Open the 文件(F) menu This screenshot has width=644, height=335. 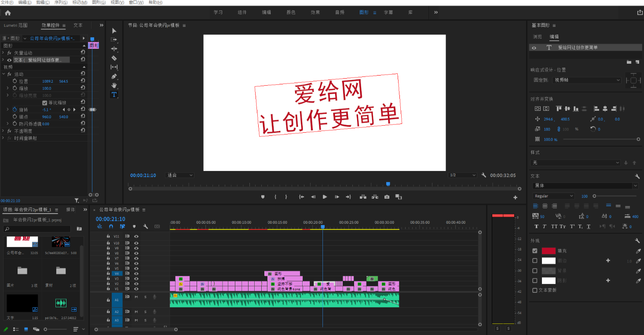pos(7,3)
